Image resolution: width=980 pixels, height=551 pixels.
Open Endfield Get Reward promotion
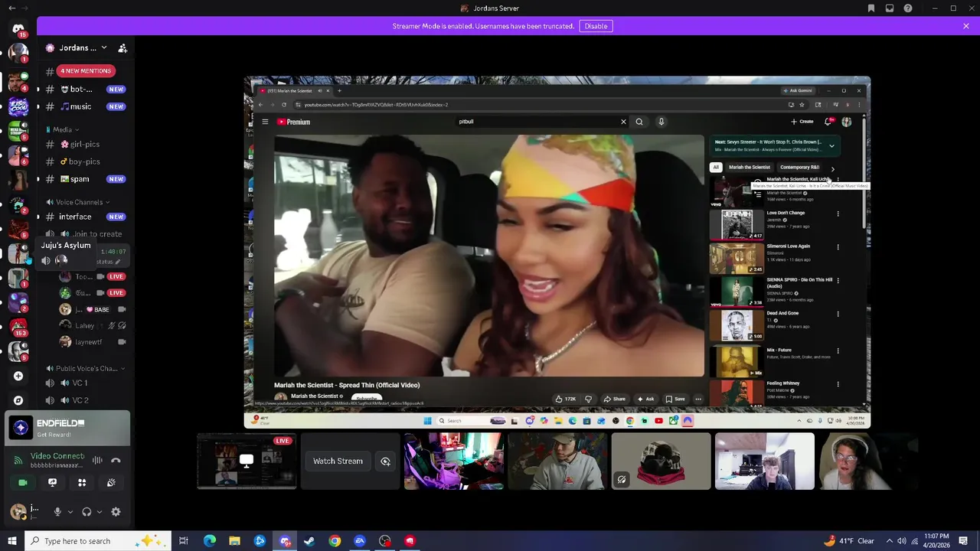68,428
